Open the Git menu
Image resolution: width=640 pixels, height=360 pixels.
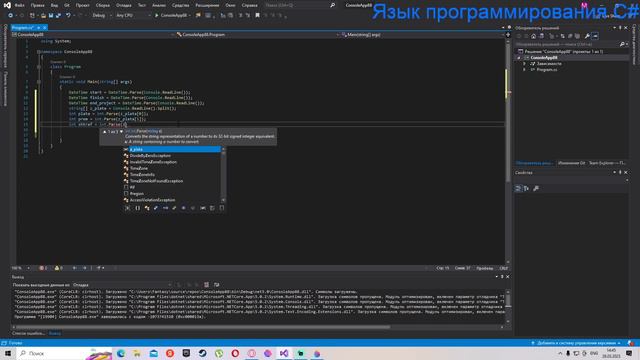pos(67,5)
